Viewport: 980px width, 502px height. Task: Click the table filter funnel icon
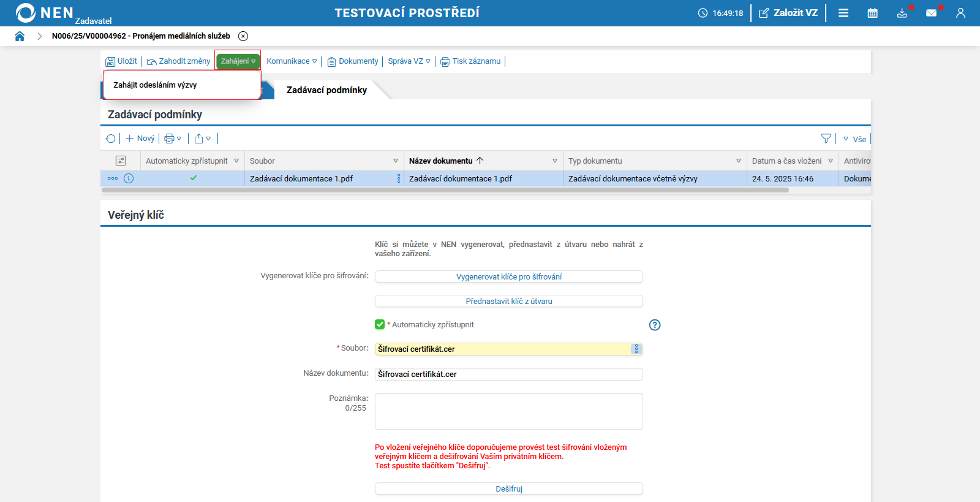click(826, 139)
